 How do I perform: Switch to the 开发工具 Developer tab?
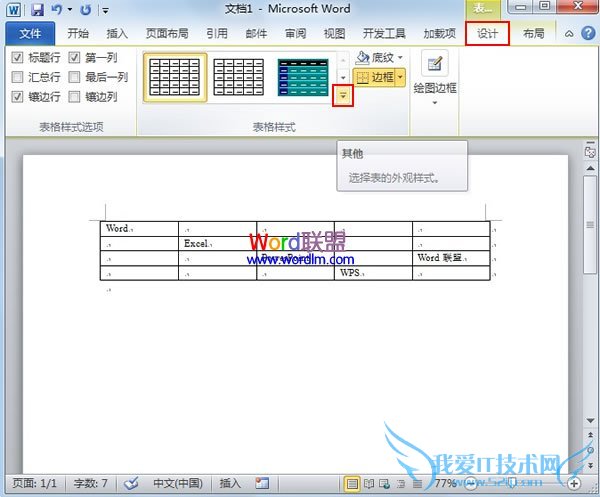384,34
